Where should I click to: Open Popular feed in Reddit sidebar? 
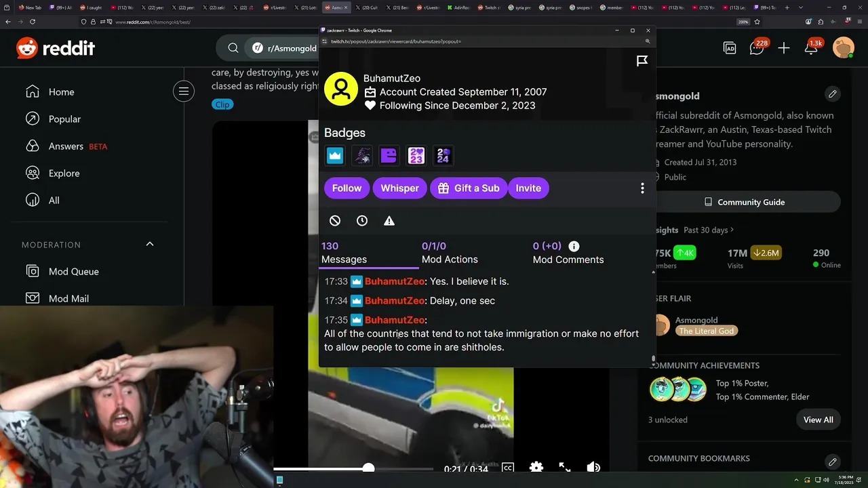click(x=64, y=119)
